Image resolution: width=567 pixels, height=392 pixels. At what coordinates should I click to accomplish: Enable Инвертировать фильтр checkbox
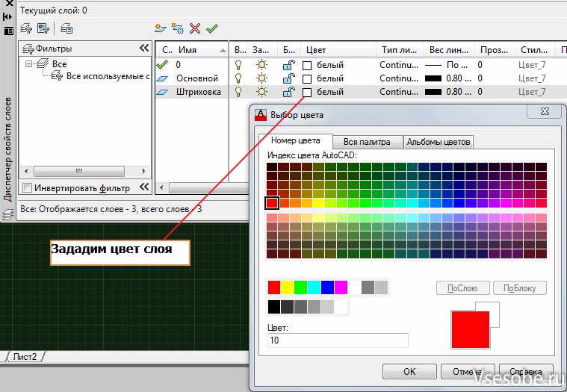[27, 188]
